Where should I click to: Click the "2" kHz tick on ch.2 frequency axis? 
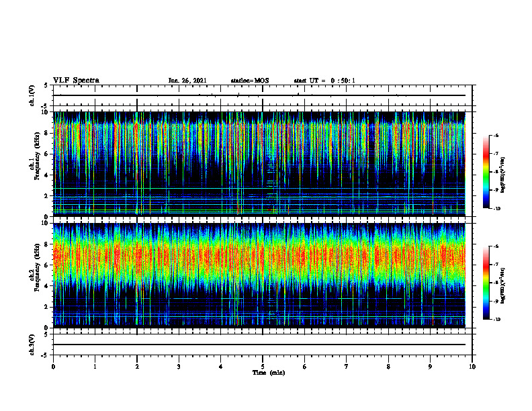(x=46, y=307)
